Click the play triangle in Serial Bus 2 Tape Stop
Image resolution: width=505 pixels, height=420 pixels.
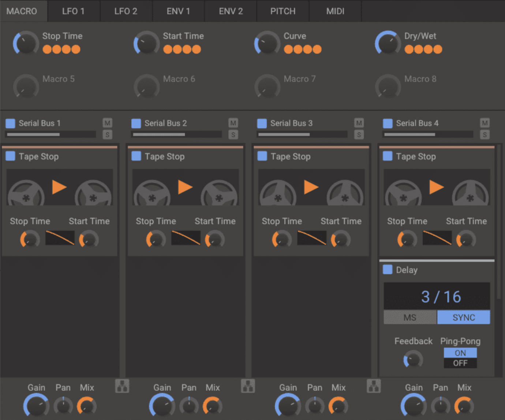pyautogui.click(x=185, y=187)
